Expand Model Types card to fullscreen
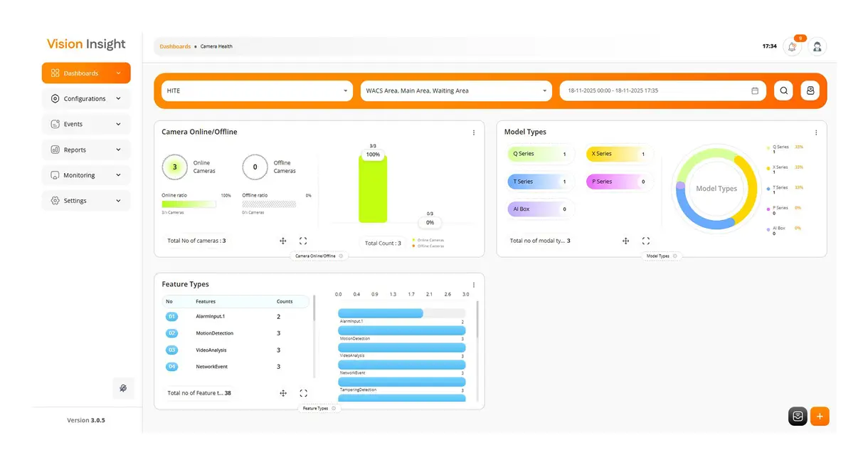868x465 pixels. [x=646, y=241]
